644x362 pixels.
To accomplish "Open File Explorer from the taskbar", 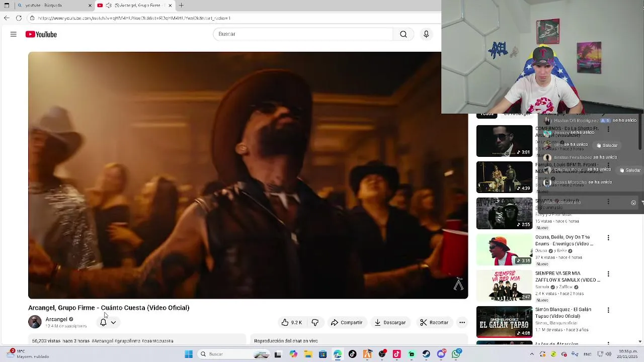I will click(308, 354).
